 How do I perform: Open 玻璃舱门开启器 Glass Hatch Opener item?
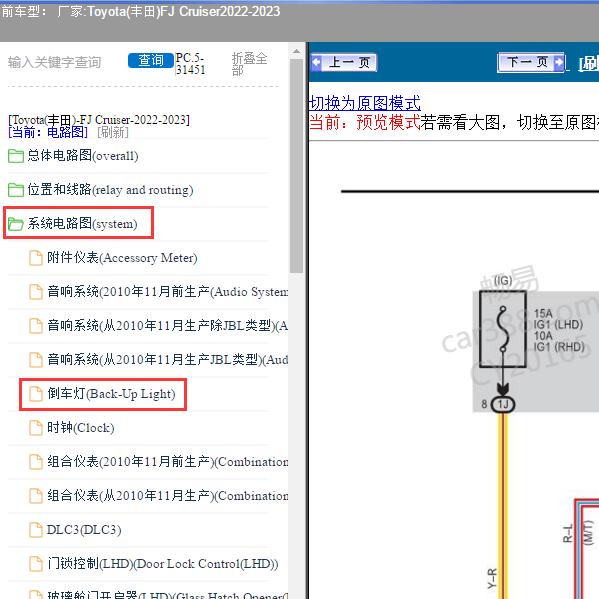[167, 594]
